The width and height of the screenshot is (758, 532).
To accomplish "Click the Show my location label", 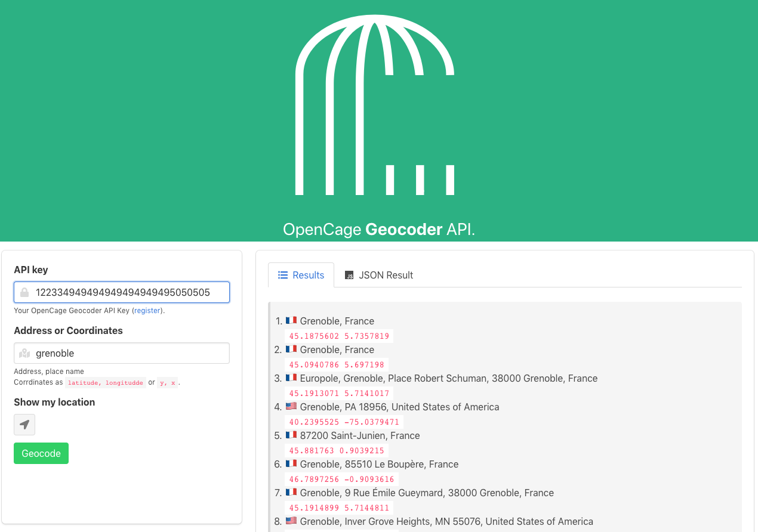I will point(54,402).
